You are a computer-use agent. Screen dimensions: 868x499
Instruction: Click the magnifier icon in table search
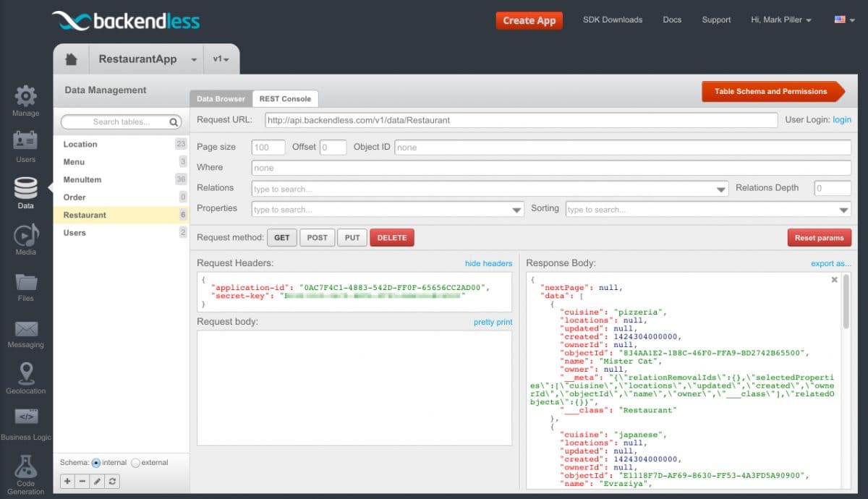pyautogui.click(x=174, y=122)
